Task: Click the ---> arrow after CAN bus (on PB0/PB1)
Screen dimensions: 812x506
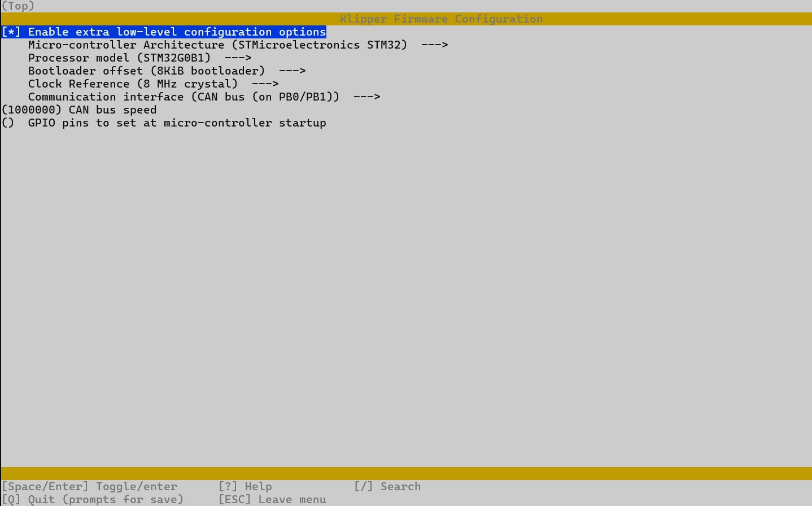Action: pos(367,97)
